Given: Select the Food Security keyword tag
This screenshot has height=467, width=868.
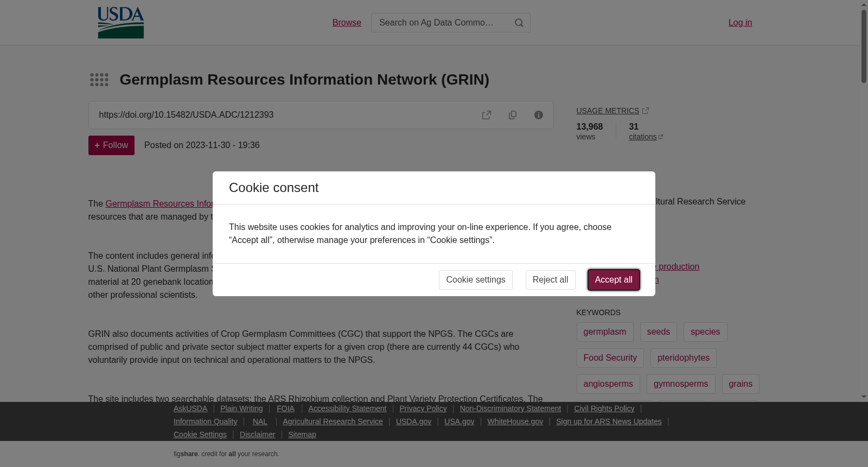Looking at the screenshot, I should [610, 358].
